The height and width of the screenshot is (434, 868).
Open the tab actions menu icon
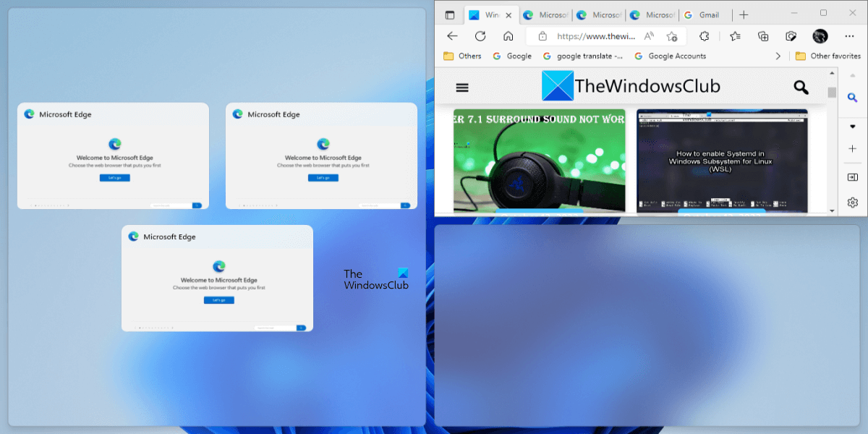(x=450, y=14)
